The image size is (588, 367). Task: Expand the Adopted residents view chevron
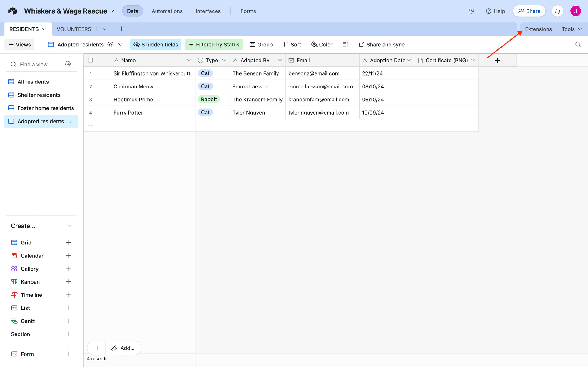(x=70, y=121)
